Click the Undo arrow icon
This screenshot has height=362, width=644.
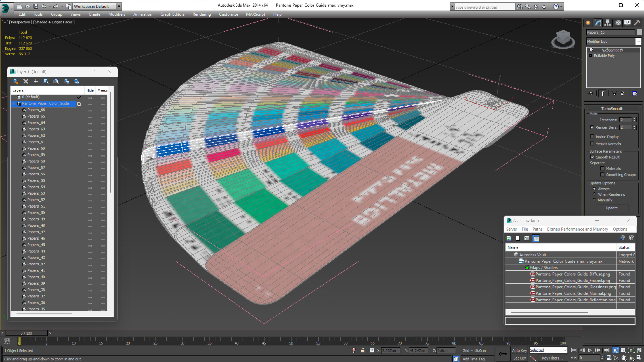pos(44,6)
